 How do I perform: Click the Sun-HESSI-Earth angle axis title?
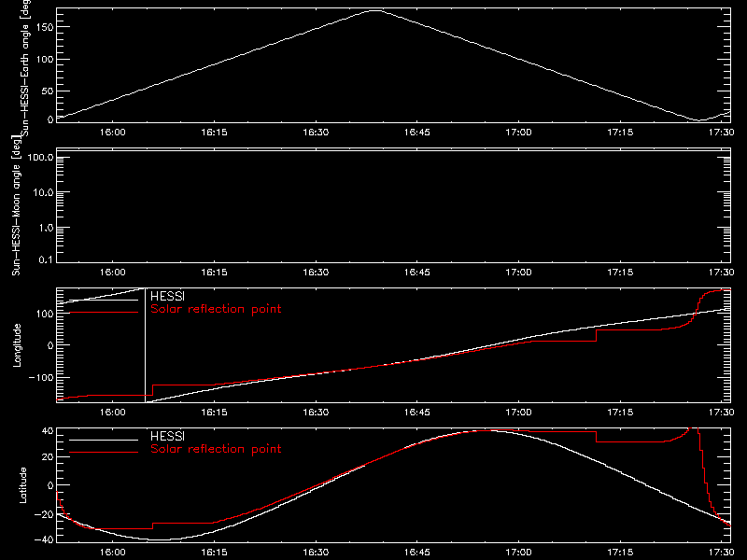(x=24, y=68)
